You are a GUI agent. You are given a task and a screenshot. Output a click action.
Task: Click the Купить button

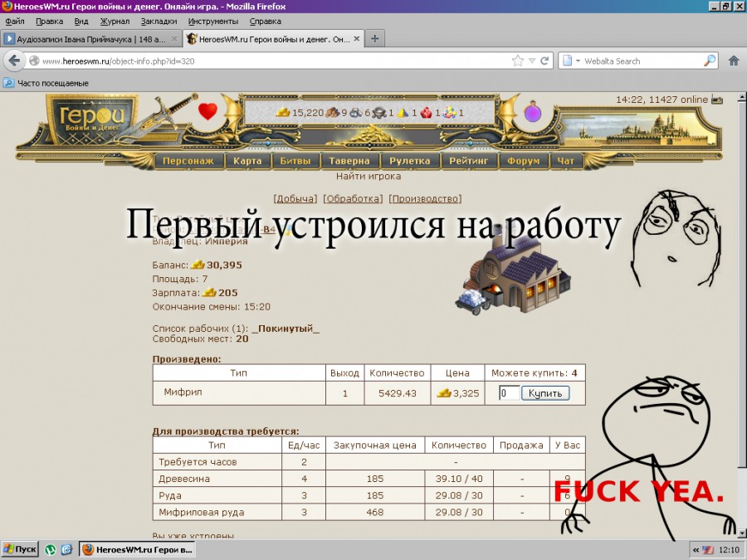545,393
